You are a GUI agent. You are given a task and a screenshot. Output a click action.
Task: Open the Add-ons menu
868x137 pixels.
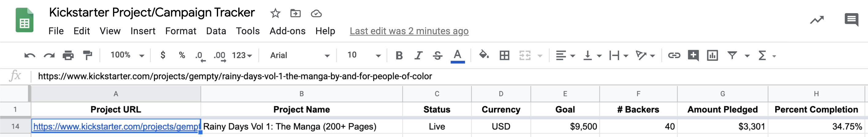pos(287,31)
